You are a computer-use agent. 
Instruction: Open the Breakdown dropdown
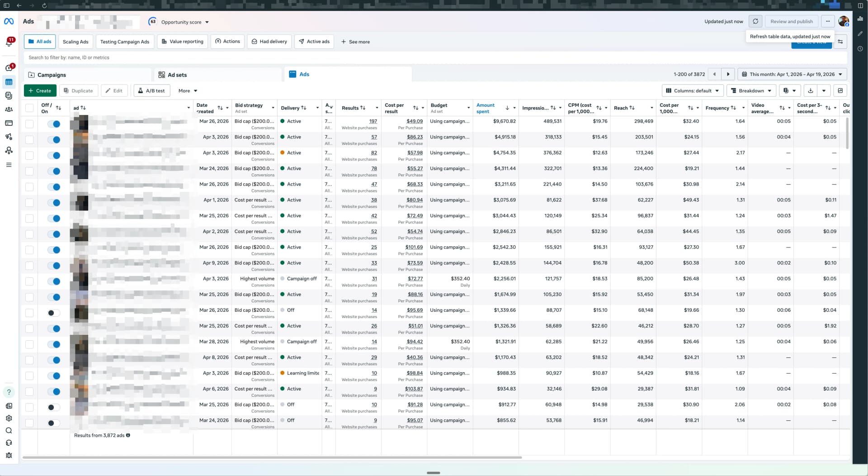point(751,90)
